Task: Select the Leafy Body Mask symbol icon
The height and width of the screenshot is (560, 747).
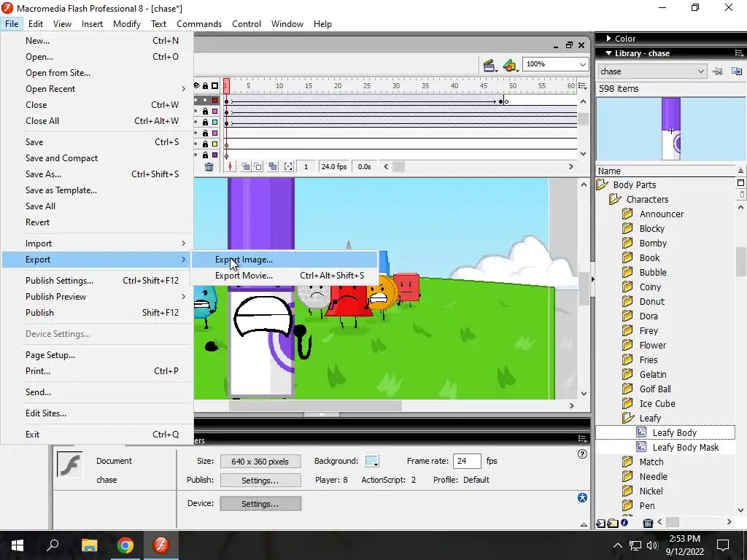Action: pyautogui.click(x=641, y=447)
